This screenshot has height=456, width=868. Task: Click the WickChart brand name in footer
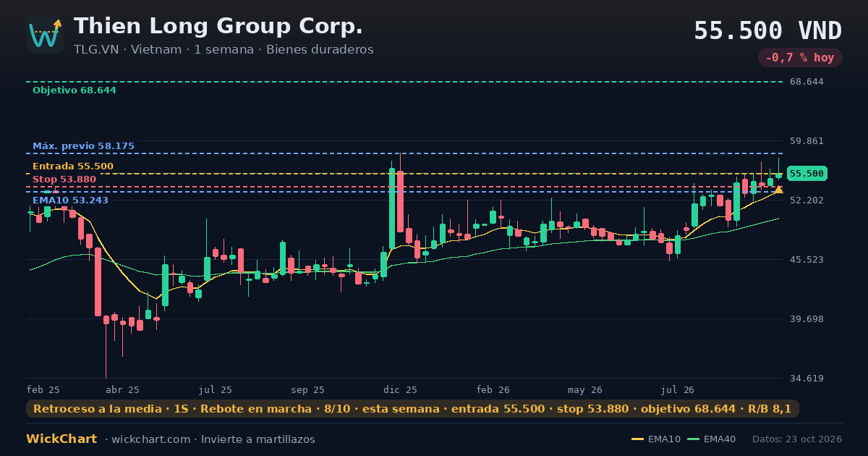pyautogui.click(x=61, y=439)
